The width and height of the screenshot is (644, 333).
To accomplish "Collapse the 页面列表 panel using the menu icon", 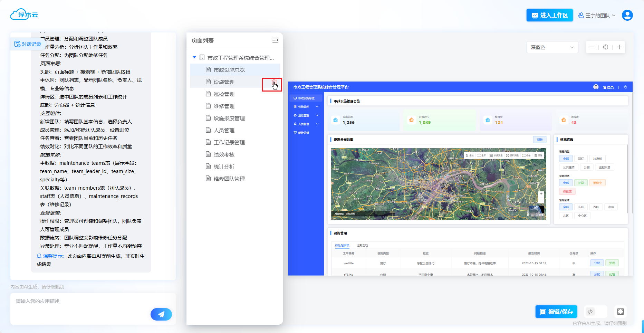I will [x=275, y=40].
